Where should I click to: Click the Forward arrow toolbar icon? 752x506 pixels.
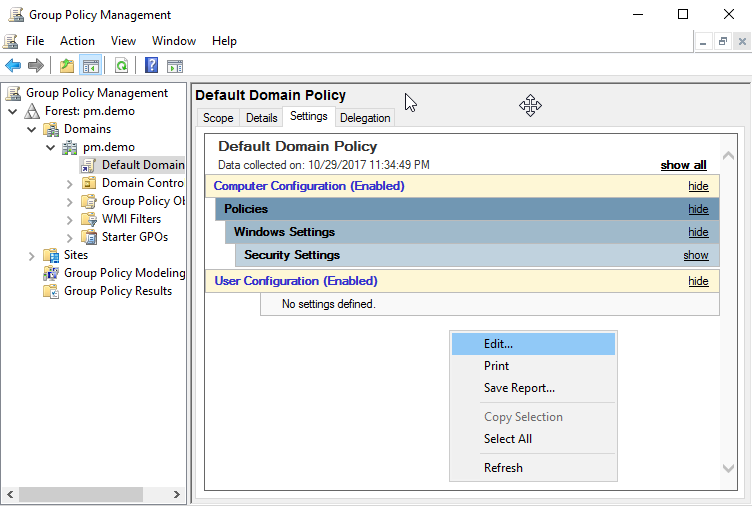[36, 65]
